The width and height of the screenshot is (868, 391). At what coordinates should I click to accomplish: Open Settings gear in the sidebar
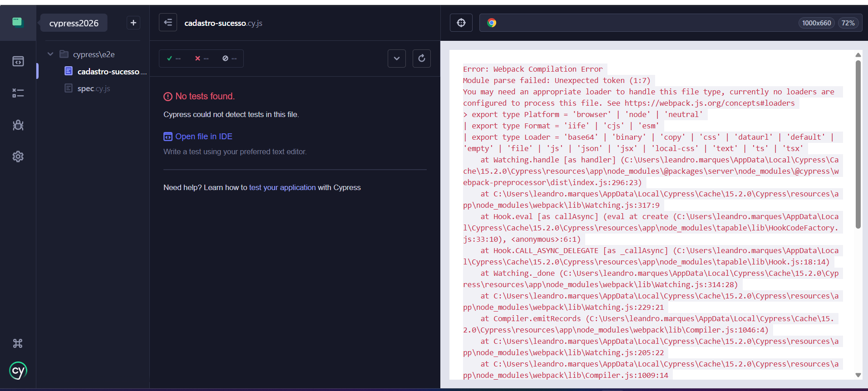[x=18, y=156]
